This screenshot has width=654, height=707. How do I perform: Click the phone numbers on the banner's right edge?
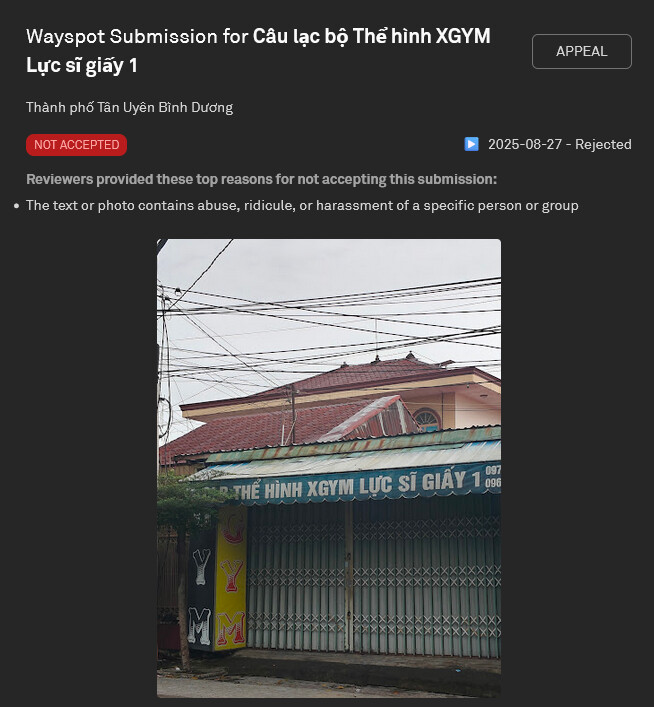pyautogui.click(x=493, y=477)
